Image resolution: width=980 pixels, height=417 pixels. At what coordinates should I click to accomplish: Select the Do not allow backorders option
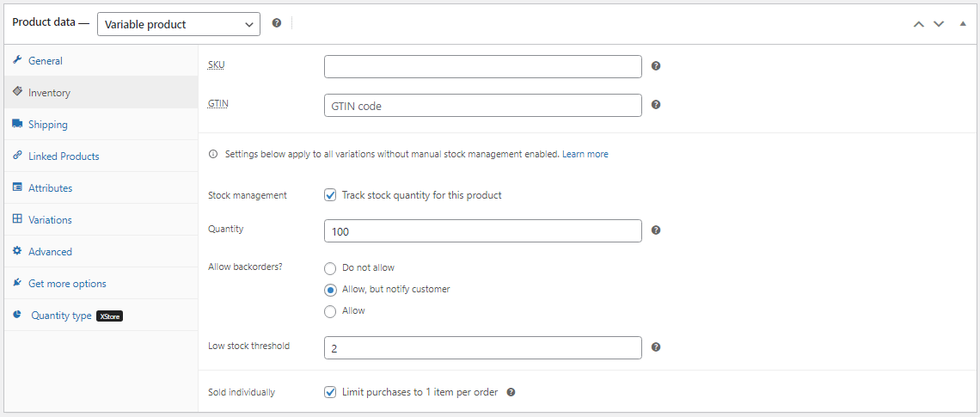click(330, 268)
